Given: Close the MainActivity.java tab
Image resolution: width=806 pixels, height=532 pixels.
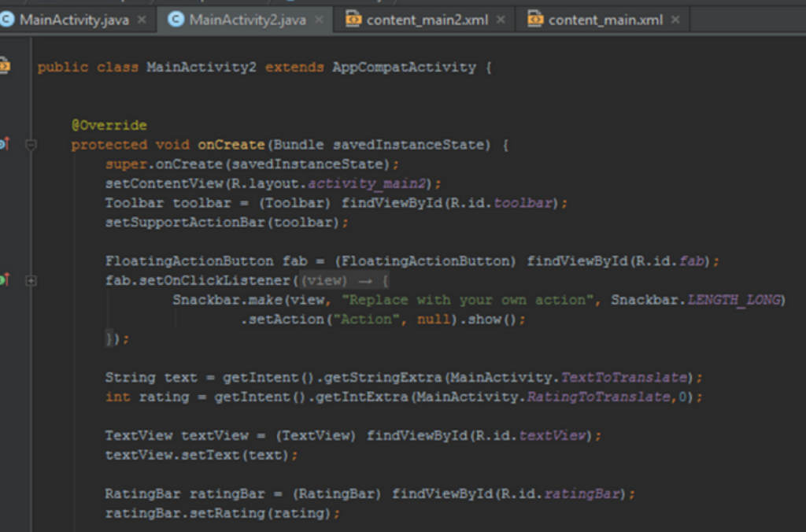Looking at the screenshot, I should [x=142, y=20].
